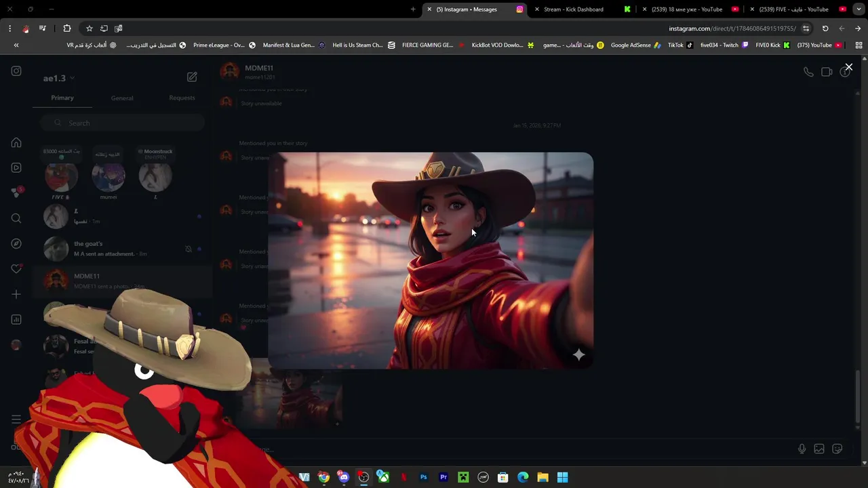Click the Instagram logo in sidebar
Screen dimensions: 868x488
tap(16, 71)
